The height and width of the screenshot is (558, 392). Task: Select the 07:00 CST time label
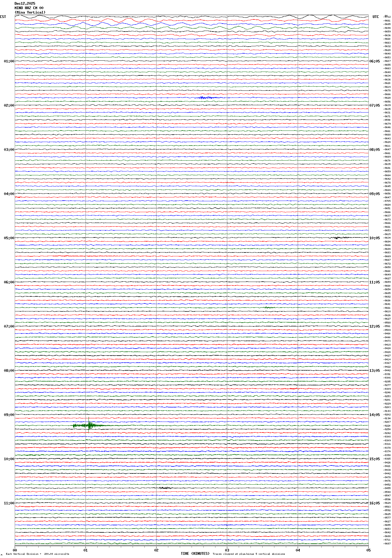click(x=9, y=326)
